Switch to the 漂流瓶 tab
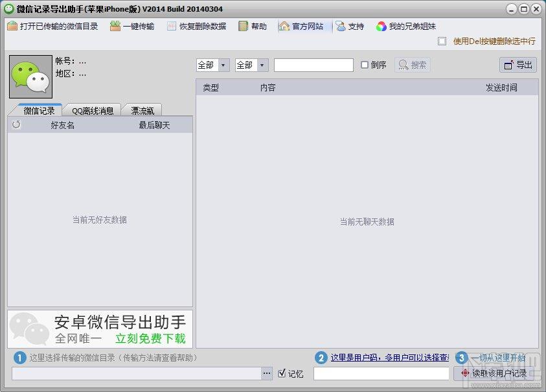This screenshot has width=546, height=392. [142, 111]
